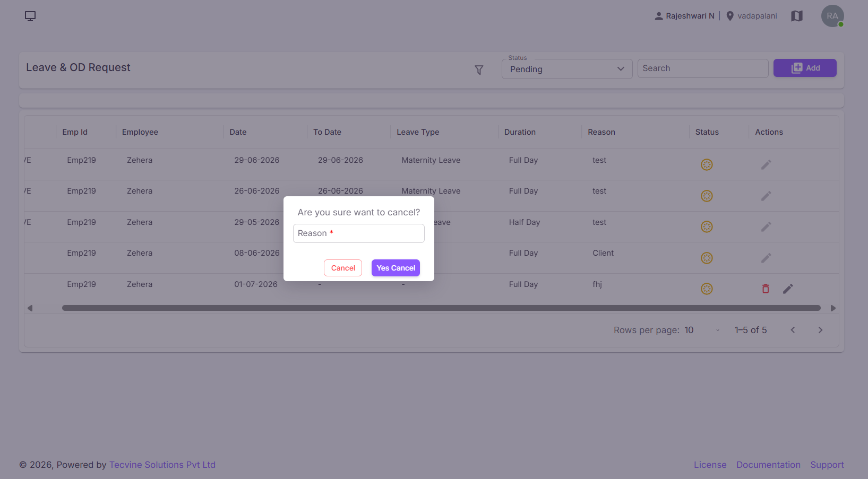Viewport: 868px width, 479px height.
Task: Click the horizontal table scrollbar
Action: point(441,308)
